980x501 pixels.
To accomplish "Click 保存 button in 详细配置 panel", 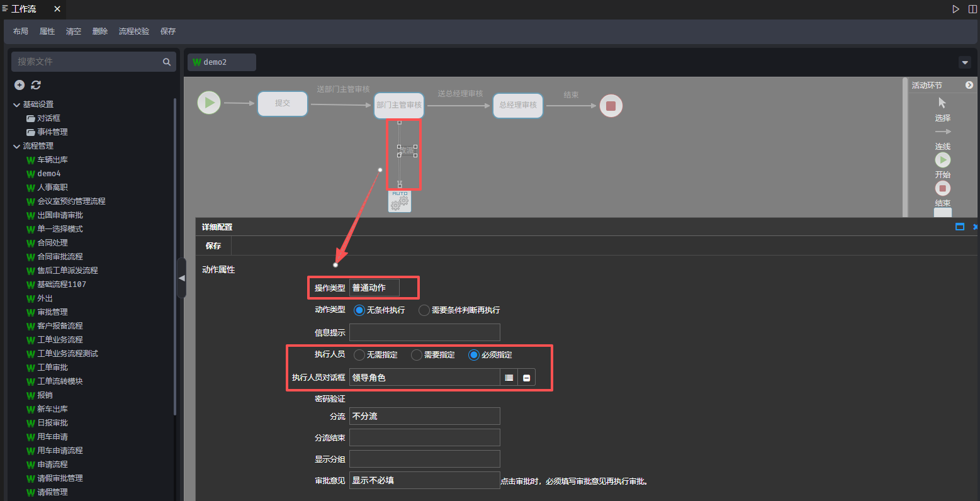I will [213, 246].
